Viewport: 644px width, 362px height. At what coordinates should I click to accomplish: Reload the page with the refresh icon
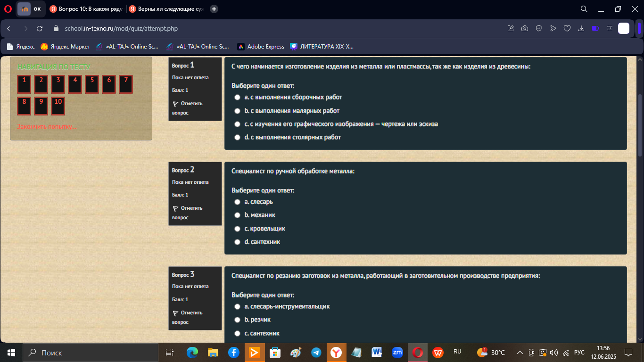coord(40,28)
